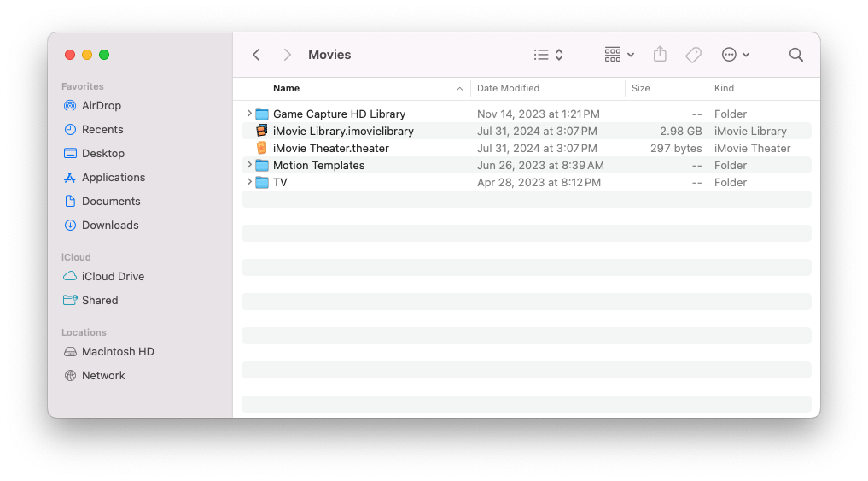868x481 pixels.
Task: Click the Edit Tags icon
Action: (693, 55)
